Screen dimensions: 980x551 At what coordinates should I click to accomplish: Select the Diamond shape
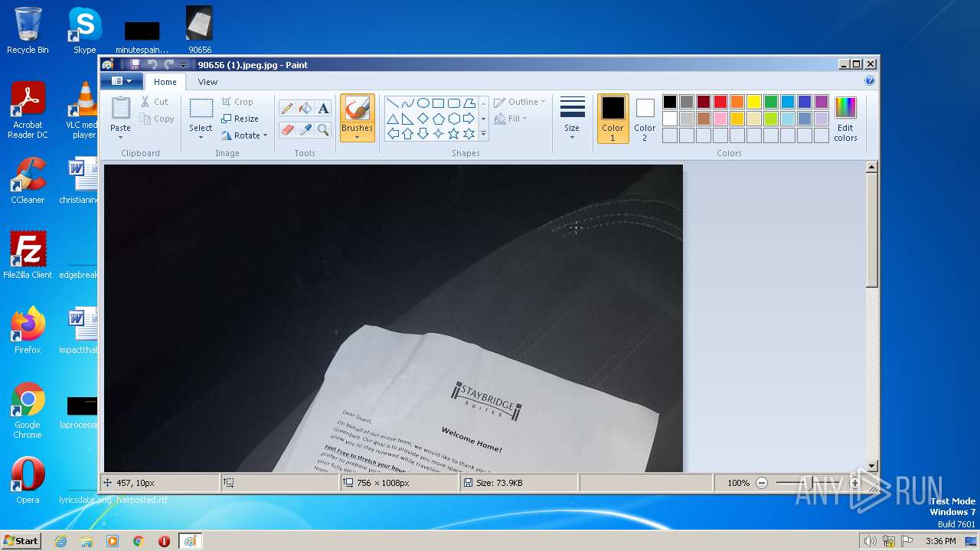tap(423, 119)
